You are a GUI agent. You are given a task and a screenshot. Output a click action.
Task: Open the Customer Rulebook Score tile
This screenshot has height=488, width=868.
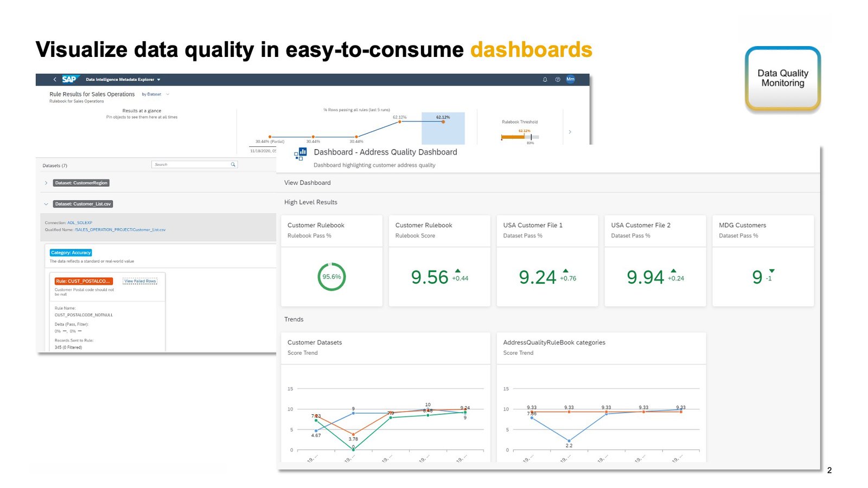pyautogui.click(x=439, y=261)
